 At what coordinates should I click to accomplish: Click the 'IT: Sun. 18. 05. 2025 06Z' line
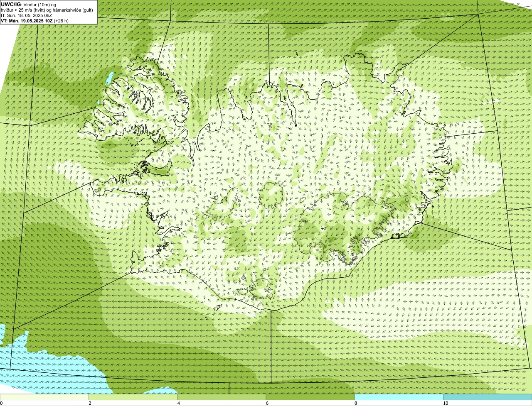pyautogui.click(x=27, y=15)
